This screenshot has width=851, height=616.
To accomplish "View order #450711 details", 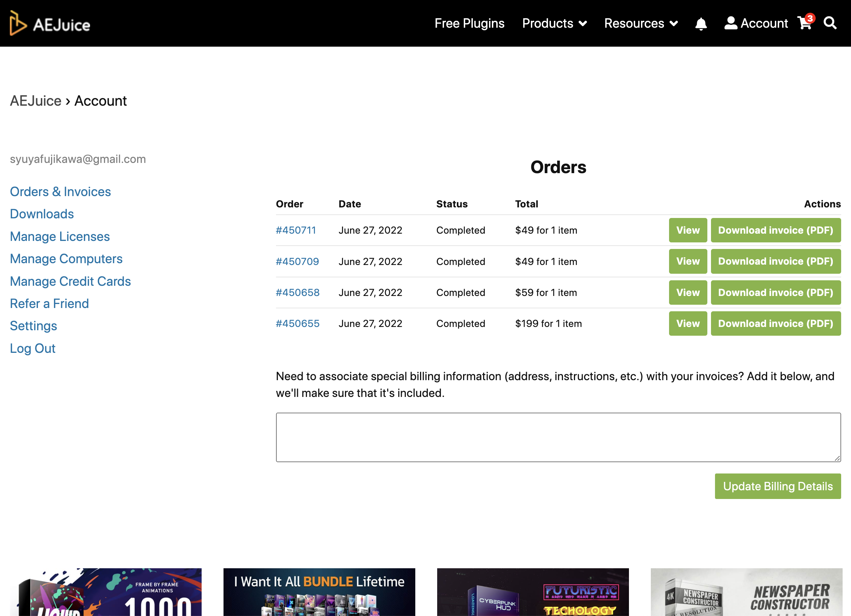I will click(688, 230).
